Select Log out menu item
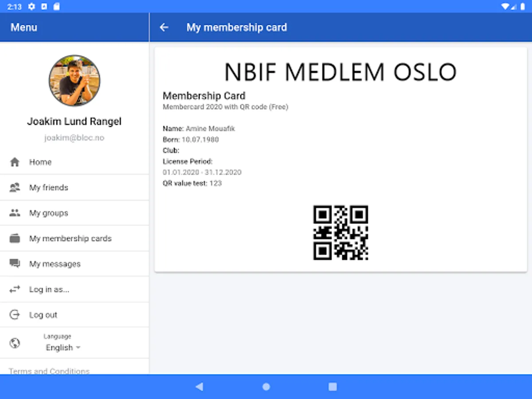The image size is (532, 399). (x=74, y=315)
